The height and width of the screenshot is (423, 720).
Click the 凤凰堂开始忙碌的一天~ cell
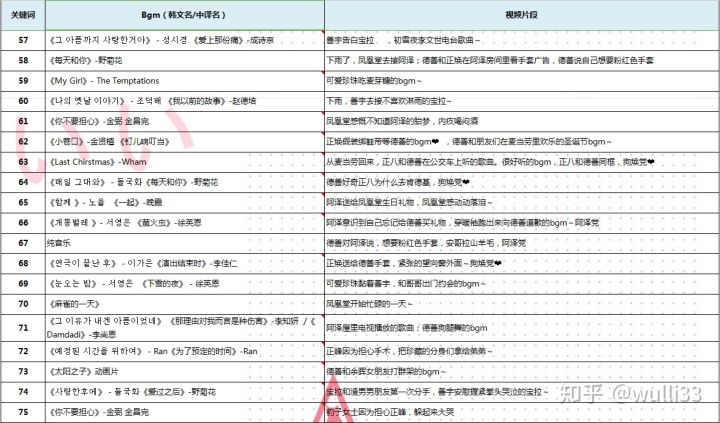point(522,304)
